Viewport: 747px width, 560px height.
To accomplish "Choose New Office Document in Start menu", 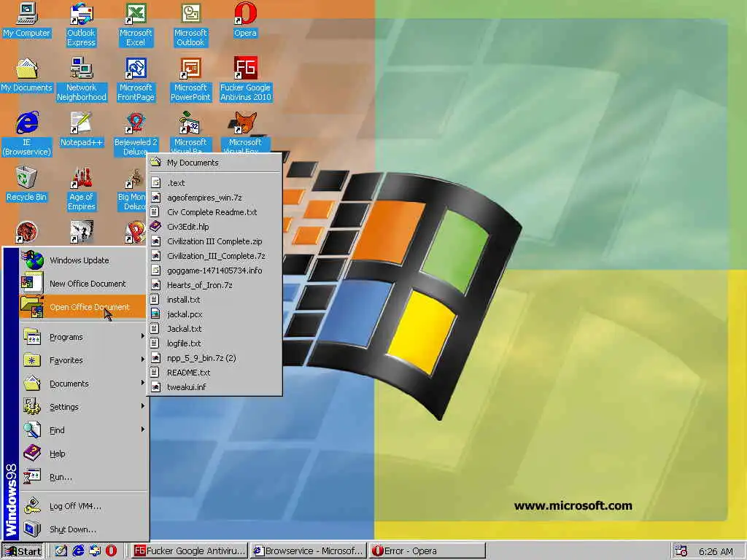I will [83, 284].
